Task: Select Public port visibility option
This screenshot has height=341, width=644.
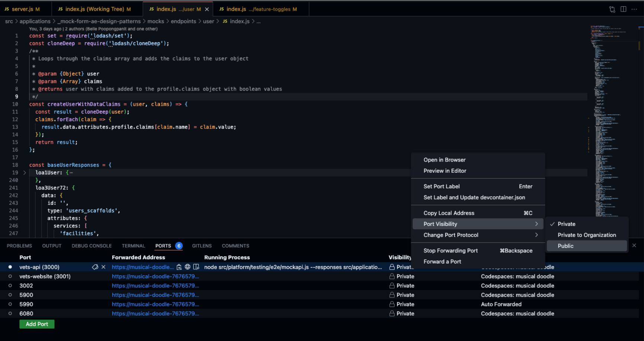Action: pos(566,246)
